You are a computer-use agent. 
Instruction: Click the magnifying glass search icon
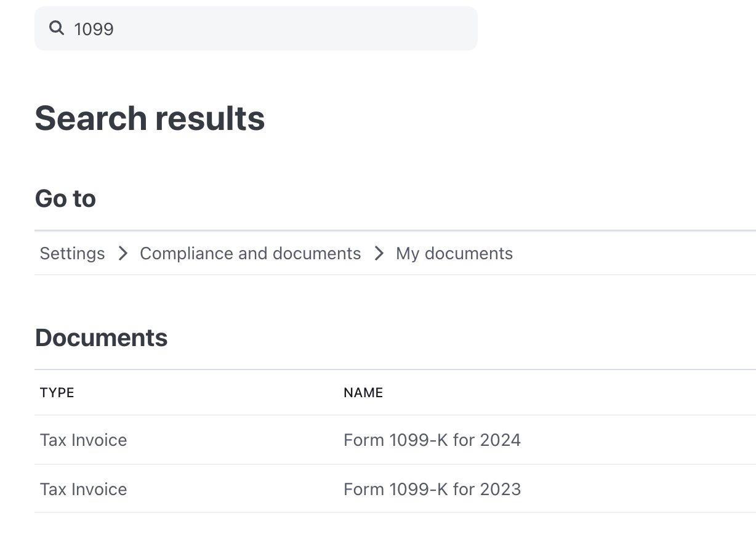[57, 28]
